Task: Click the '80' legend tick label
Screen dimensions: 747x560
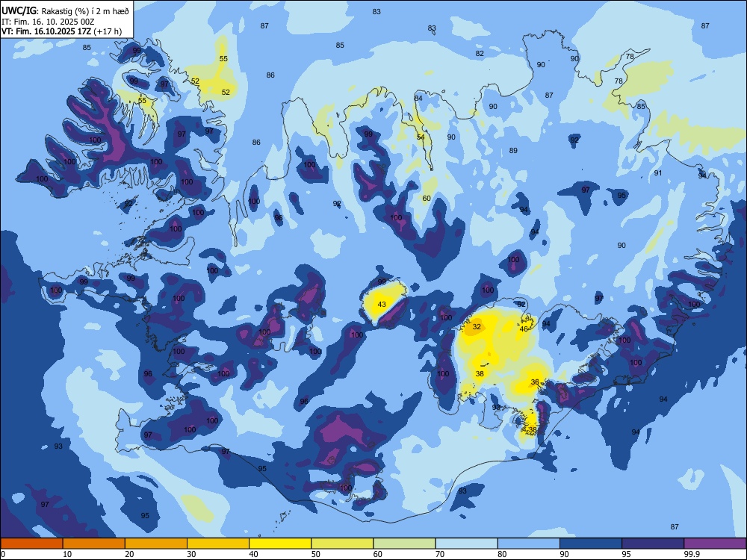Action: (502, 554)
